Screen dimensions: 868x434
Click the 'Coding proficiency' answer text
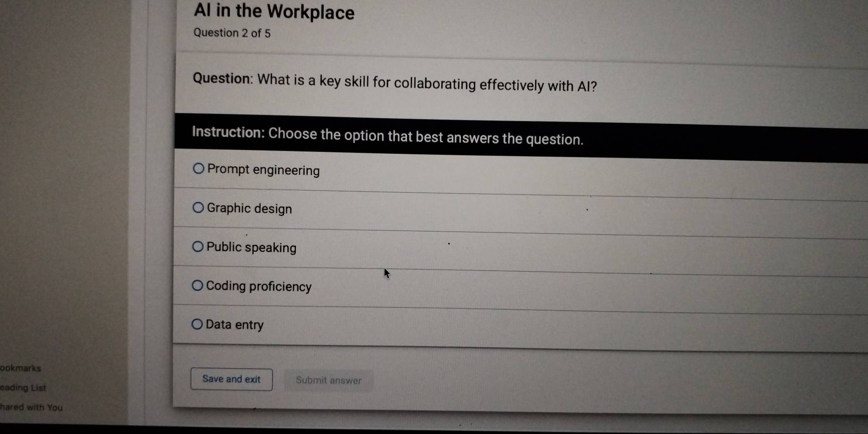click(x=259, y=286)
